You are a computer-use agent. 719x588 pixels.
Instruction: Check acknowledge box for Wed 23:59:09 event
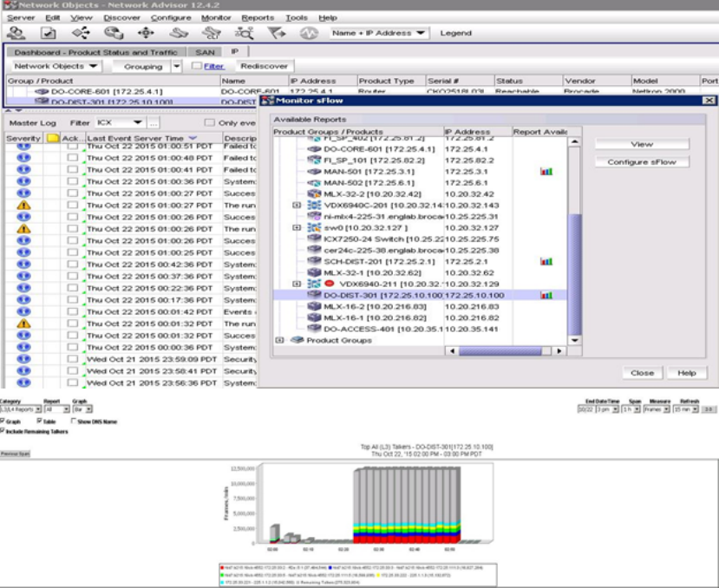(x=73, y=359)
